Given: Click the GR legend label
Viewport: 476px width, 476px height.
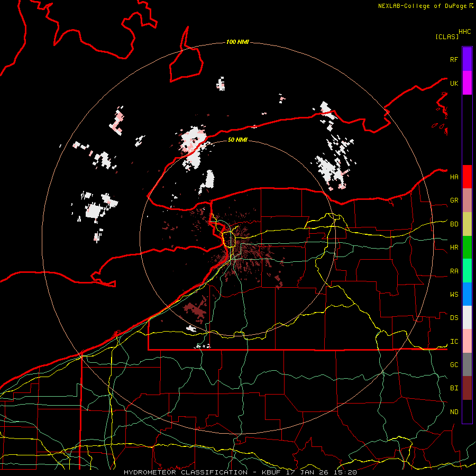Looking at the screenshot, I should coord(454,200).
